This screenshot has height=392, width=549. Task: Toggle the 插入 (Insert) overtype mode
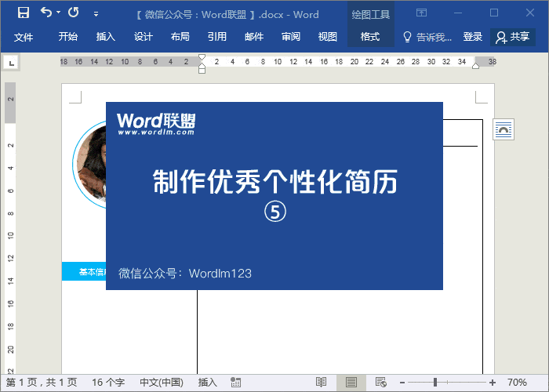(x=208, y=383)
